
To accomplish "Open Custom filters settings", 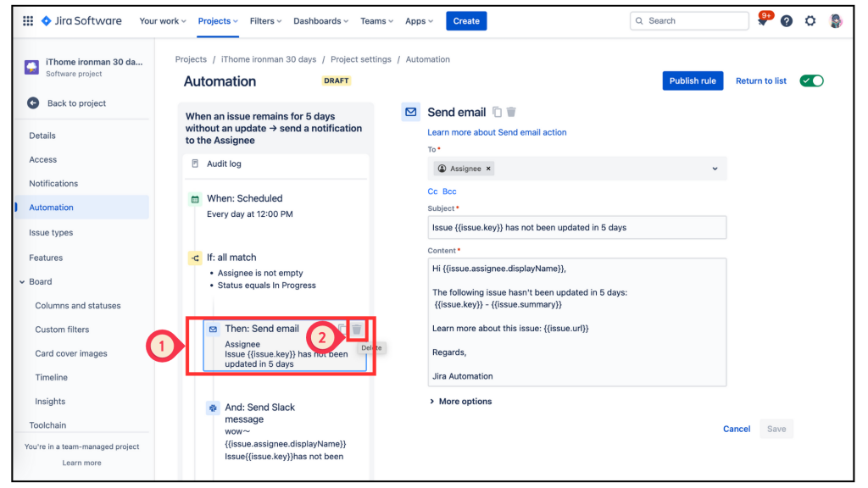I will click(x=62, y=330).
